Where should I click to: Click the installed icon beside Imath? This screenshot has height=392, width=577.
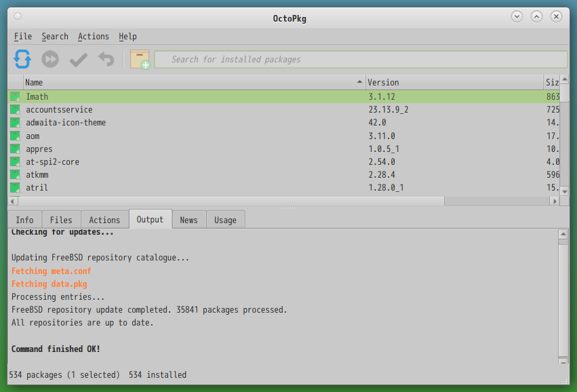15,97
